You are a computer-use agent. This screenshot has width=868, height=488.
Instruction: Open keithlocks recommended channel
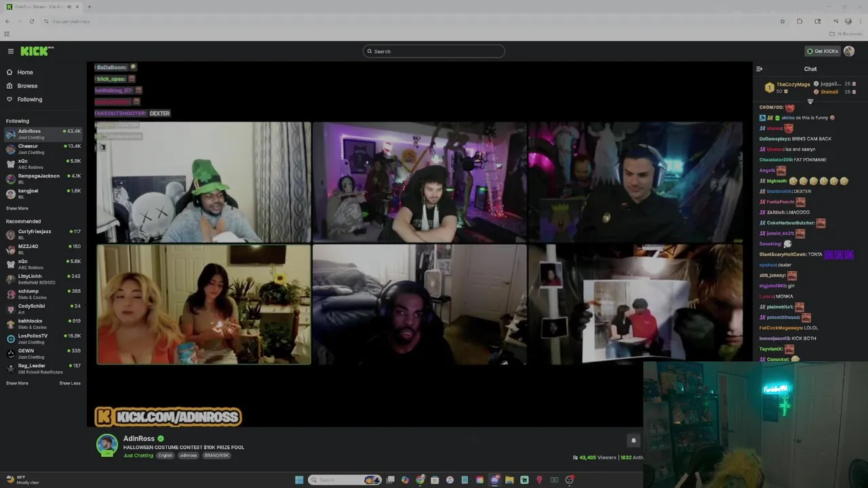(x=43, y=324)
